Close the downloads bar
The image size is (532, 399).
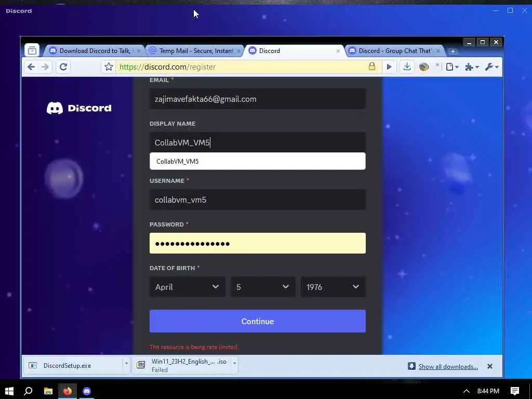[489, 366]
